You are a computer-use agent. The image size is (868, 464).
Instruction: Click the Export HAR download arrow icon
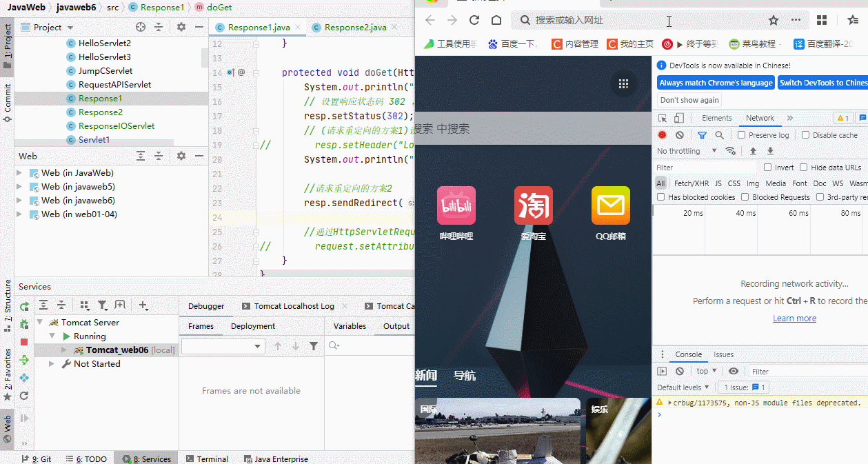pos(770,151)
